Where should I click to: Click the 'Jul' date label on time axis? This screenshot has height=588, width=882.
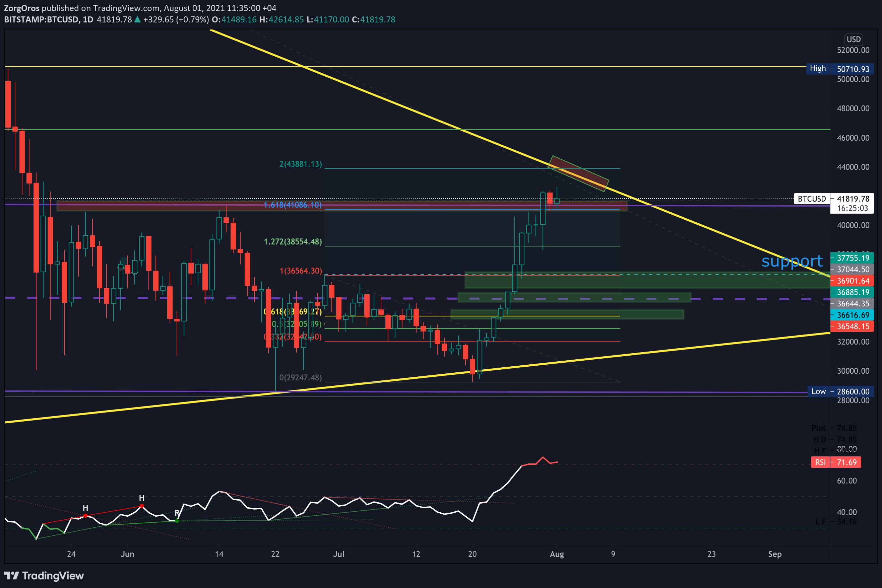pyautogui.click(x=338, y=554)
